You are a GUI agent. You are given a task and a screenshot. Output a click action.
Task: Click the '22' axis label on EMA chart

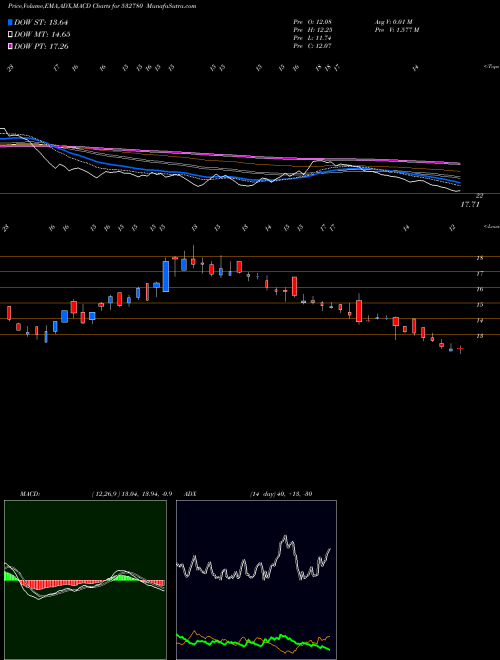(x=479, y=196)
